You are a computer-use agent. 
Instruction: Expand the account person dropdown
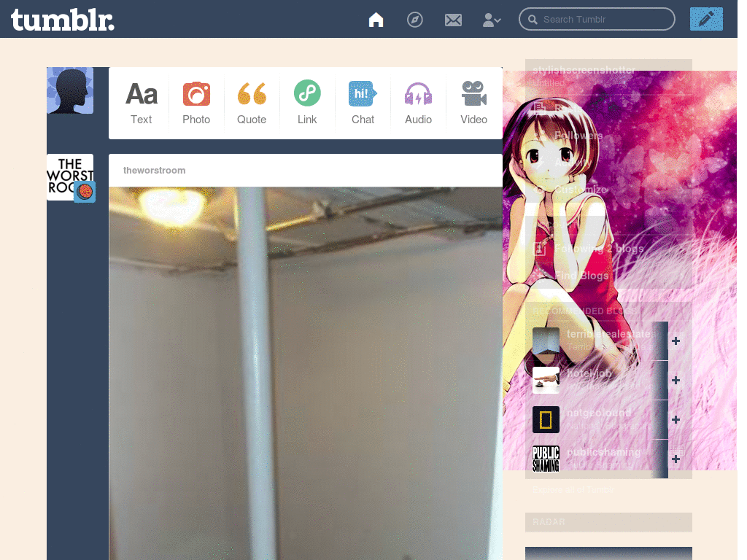491,20
